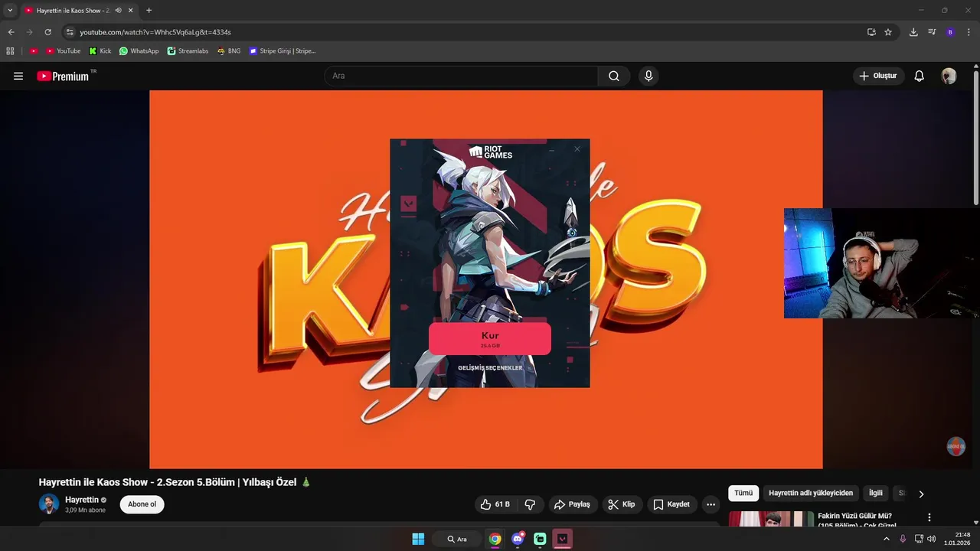
Task: Open a new browser tab
Action: click(x=149, y=11)
